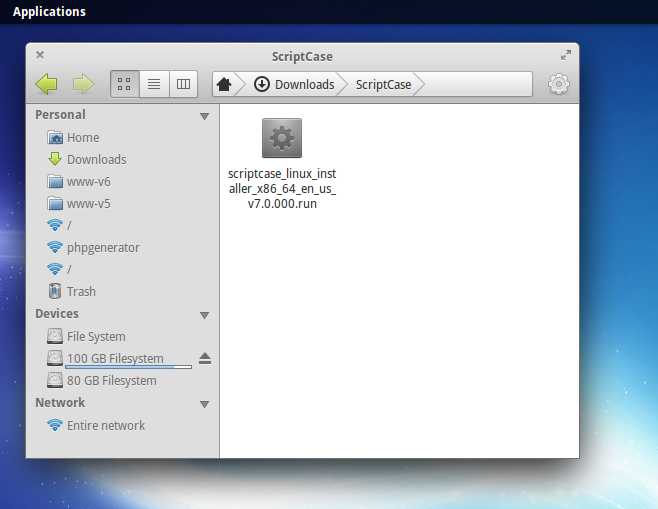Close the ScriptCase window
658x509 pixels.
click(40, 55)
